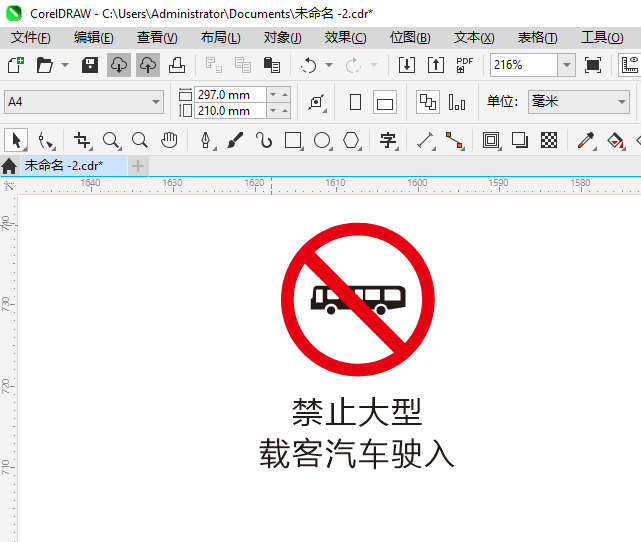
Task: Open the 布局(L) menu
Action: (220, 38)
